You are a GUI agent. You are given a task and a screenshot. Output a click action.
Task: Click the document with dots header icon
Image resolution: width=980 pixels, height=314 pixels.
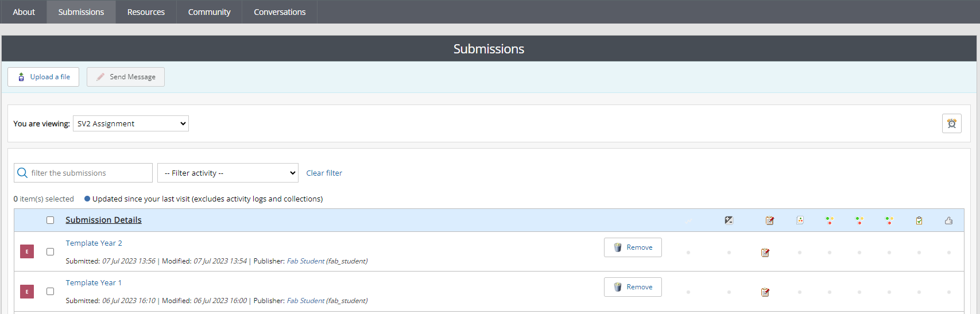pos(800,220)
